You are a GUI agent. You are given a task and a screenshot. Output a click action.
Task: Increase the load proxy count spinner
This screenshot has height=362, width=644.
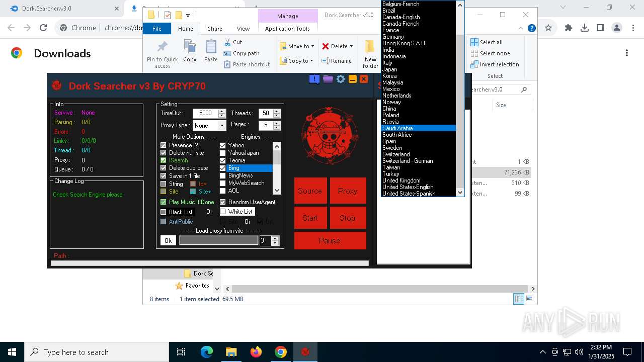tap(275, 238)
